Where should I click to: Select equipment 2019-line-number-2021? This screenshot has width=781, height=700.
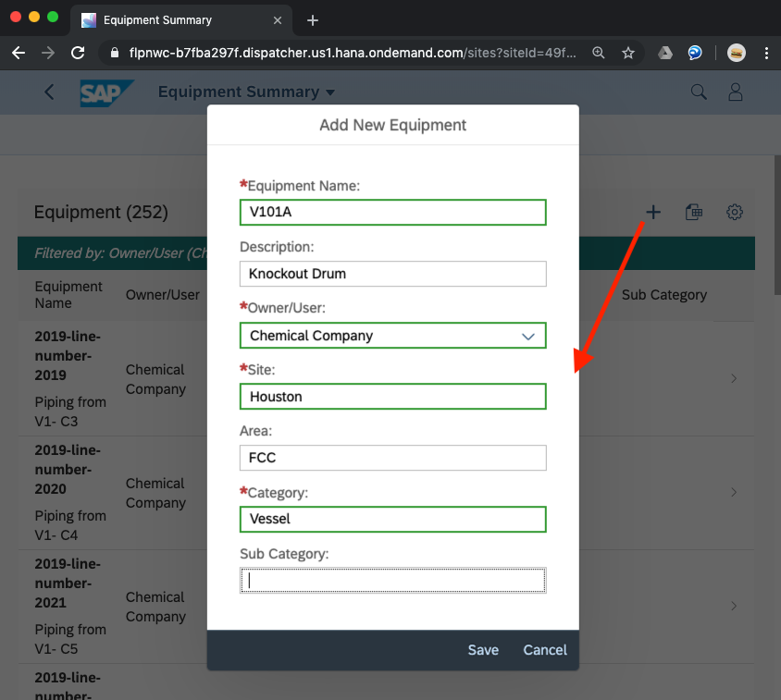pyautogui.click(x=68, y=583)
